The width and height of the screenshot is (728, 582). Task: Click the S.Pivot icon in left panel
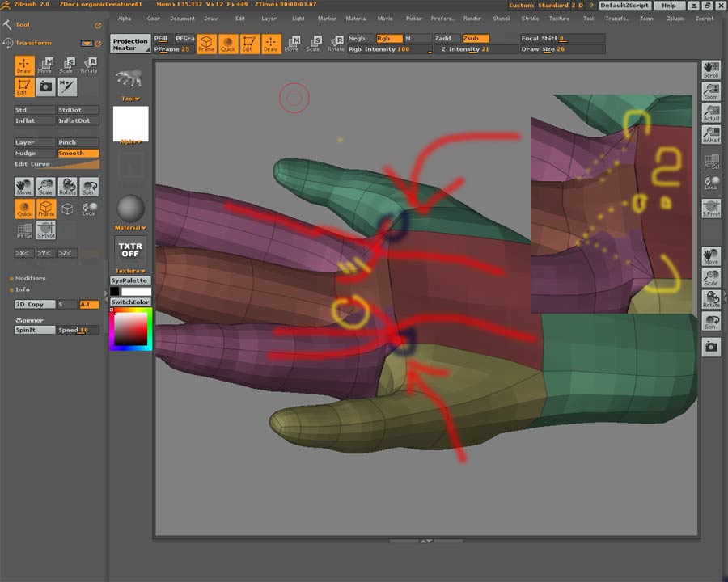point(46,231)
